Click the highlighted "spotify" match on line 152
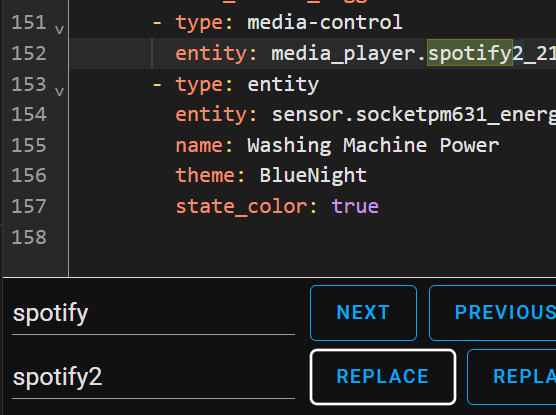This screenshot has width=556, height=415. click(470, 53)
